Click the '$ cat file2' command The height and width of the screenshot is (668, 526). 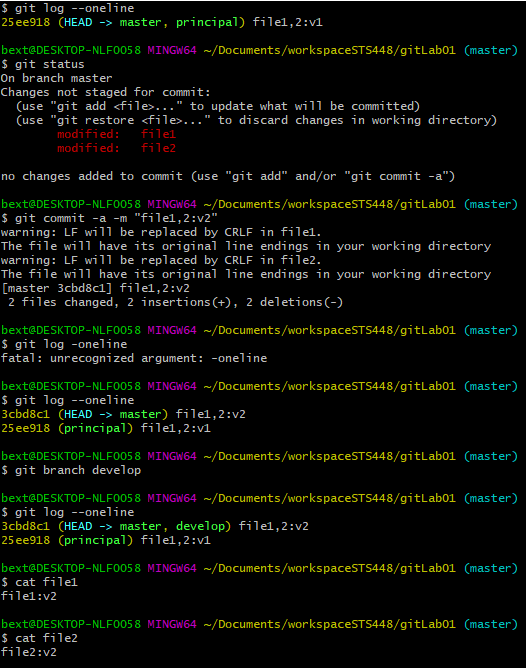39,638
